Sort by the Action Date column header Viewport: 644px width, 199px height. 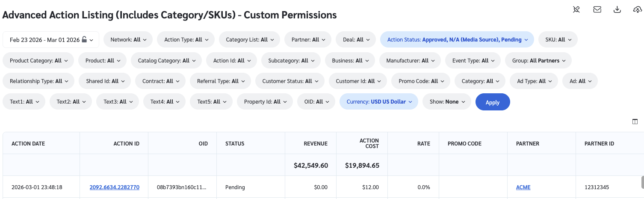tap(28, 144)
